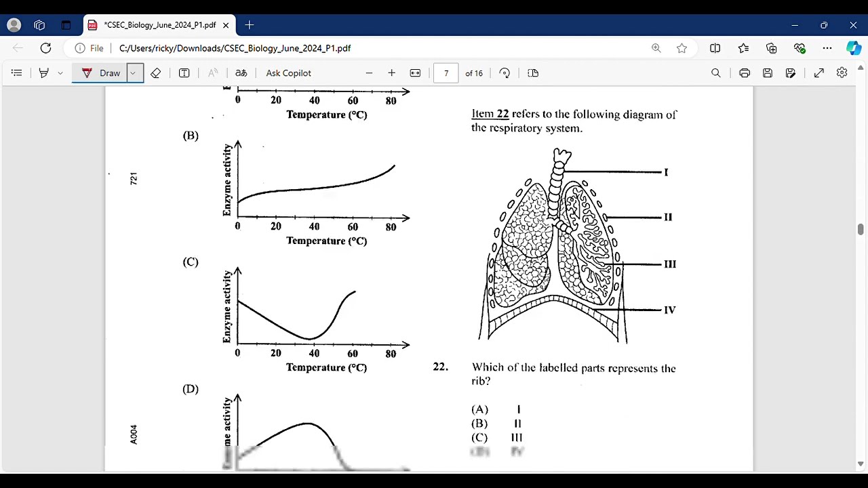The image size is (868, 488).
Task: Open the Settings and more menu
Action: [827, 48]
